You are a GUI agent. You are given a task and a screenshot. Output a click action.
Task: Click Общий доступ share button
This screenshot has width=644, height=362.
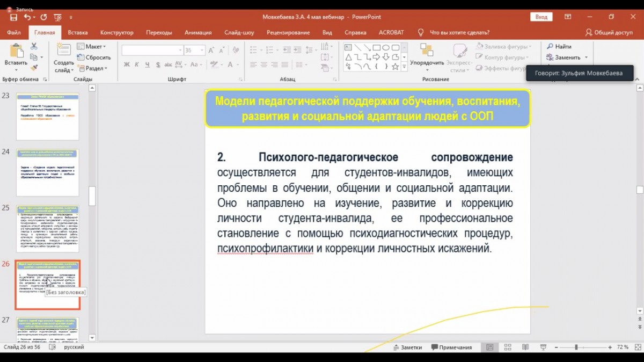point(609,32)
